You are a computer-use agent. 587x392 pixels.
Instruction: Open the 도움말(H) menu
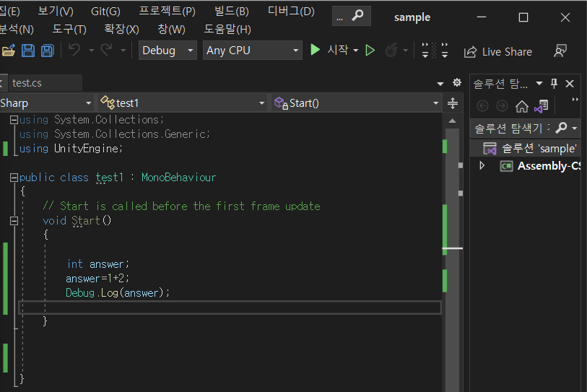click(227, 29)
